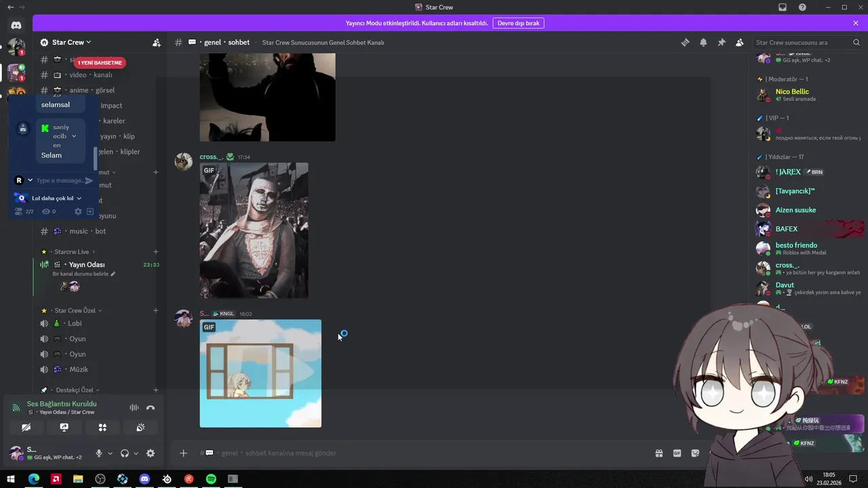
Task: Open the knight GIF by cross.._.
Action: [254, 230]
